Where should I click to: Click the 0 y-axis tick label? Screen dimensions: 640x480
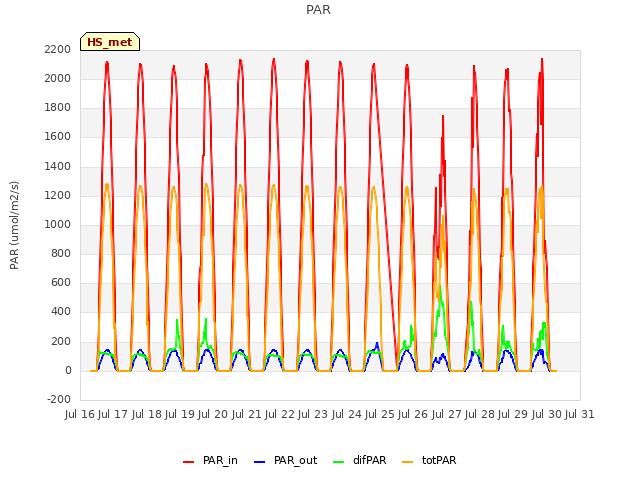point(68,370)
